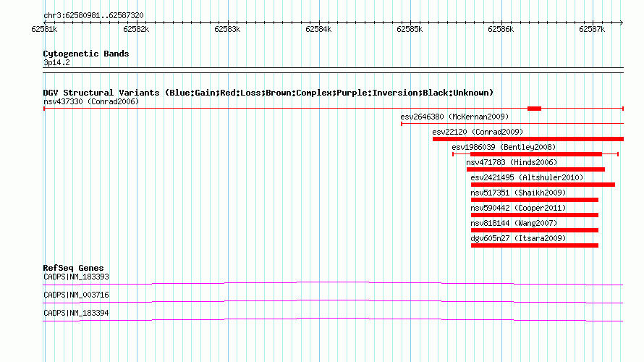Click the 3p14.2 band label
The image size is (644, 362).
tap(56, 62)
